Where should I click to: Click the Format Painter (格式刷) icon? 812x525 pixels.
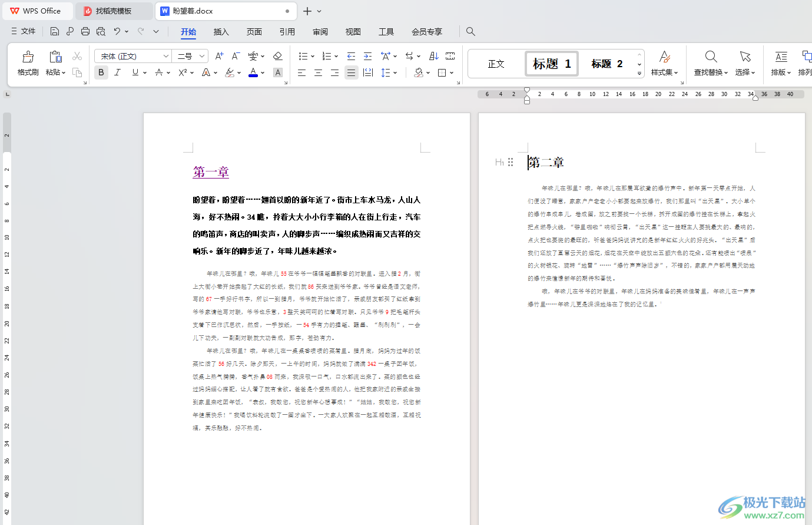28,57
